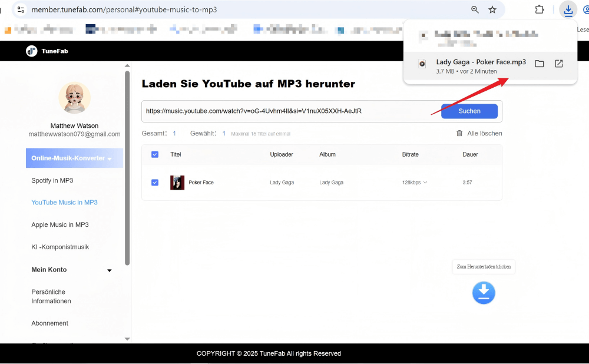Bookmark this page with the star icon
The height and width of the screenshot is (364, 589).
coord(492,10)
